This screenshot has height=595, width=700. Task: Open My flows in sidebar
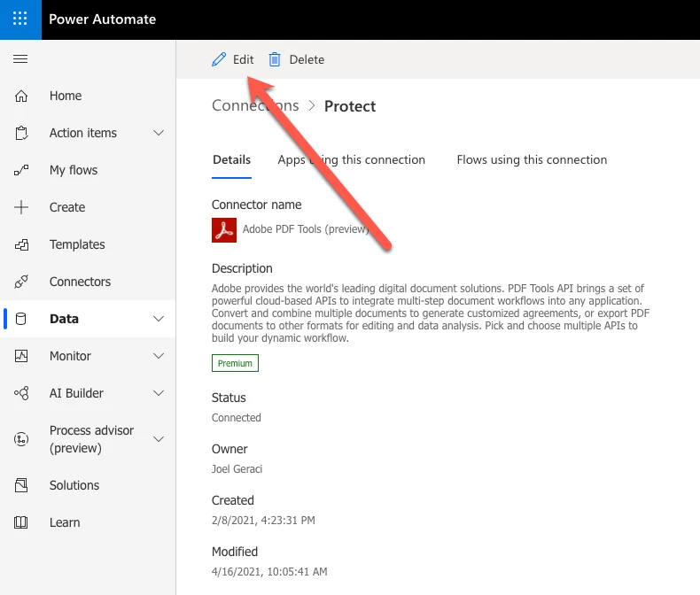(x=74, y=170)
